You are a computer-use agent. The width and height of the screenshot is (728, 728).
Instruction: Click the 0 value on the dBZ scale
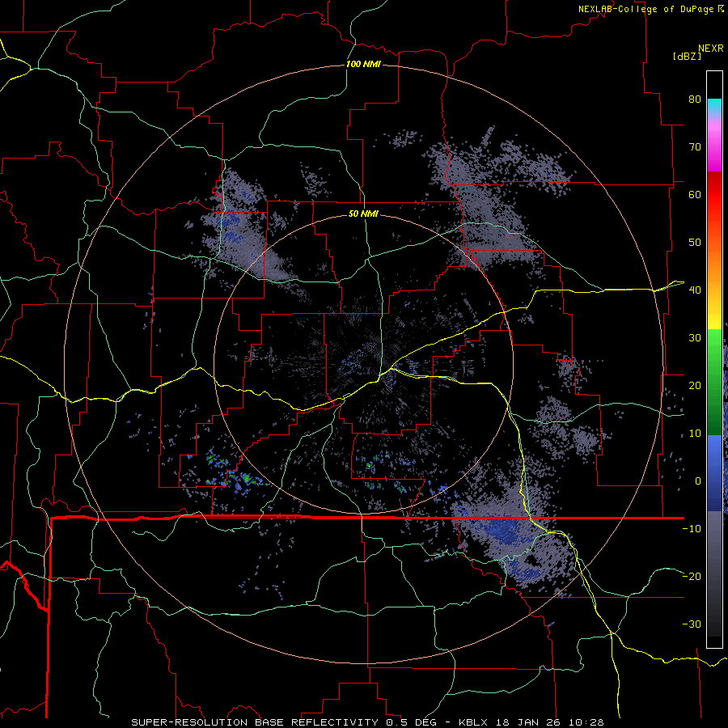coord(698,481)
